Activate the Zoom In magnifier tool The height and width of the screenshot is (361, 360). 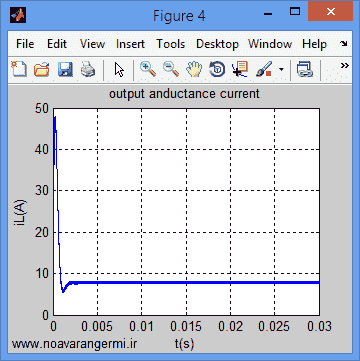(148, 69)
